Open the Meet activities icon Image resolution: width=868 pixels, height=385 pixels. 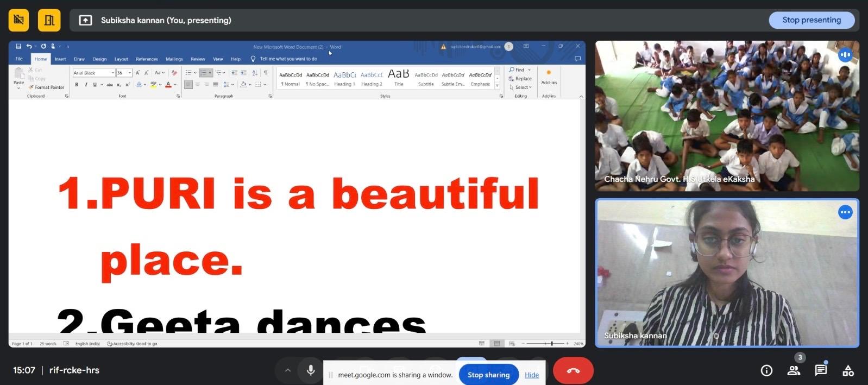(847, 370)
